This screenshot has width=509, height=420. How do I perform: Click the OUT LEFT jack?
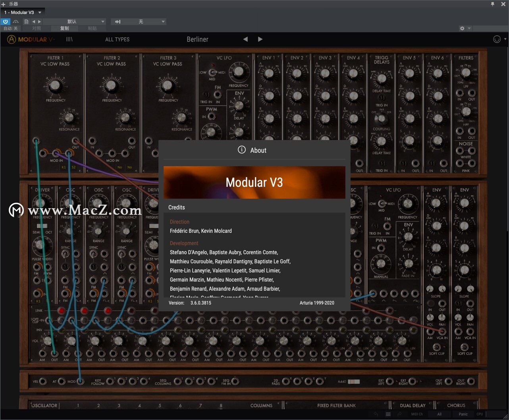click(x=448, y=382)
